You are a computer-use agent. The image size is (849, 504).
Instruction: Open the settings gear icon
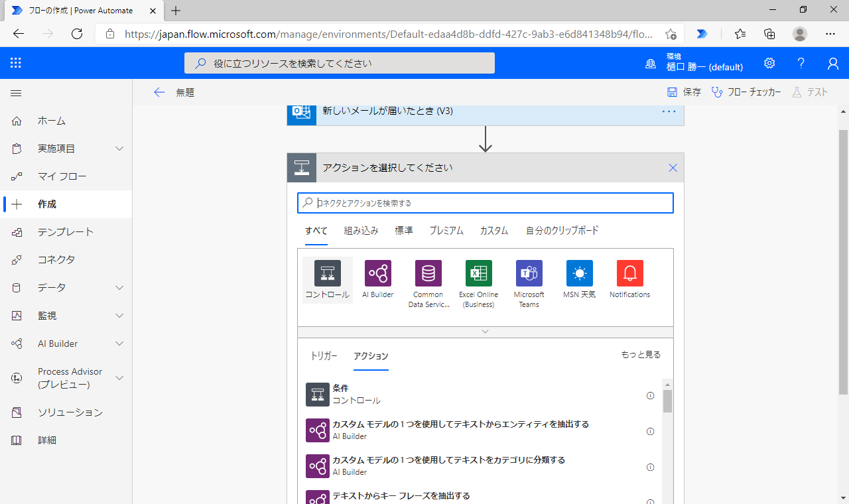769,63
